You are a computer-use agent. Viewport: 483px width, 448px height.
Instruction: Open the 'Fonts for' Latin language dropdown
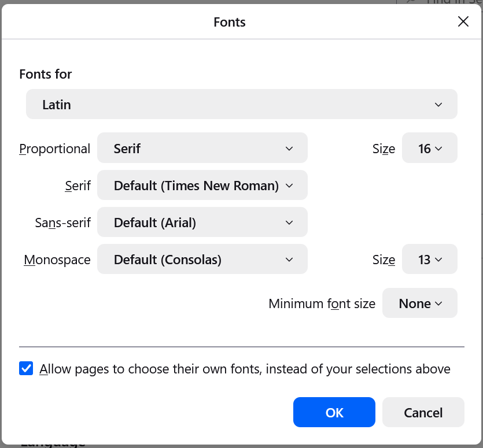pos(241,105)
